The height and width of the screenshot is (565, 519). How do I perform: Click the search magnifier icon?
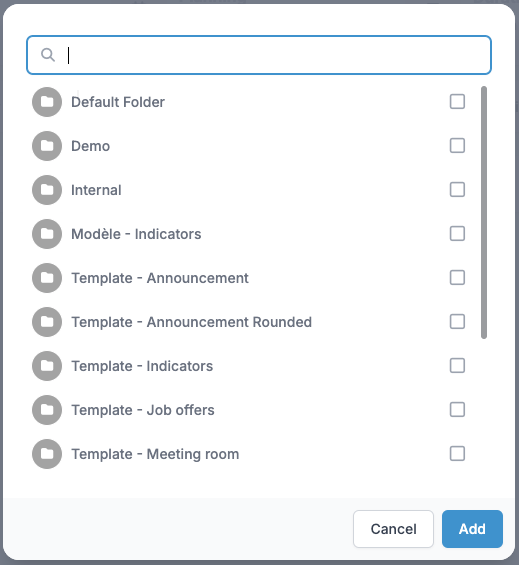click(x=48, y=55)
